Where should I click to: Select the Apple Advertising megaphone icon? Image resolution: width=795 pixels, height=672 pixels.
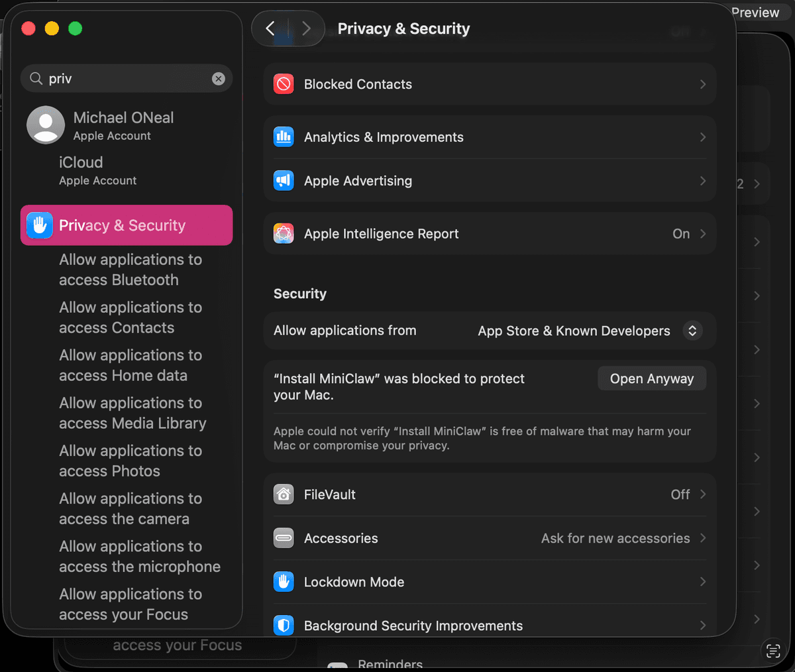pos(284,180)
